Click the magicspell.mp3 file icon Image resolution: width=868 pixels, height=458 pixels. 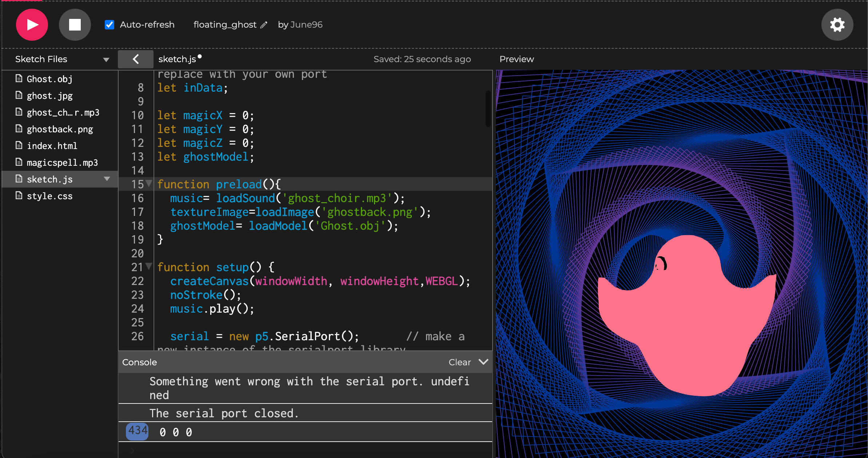coord(19,162)
